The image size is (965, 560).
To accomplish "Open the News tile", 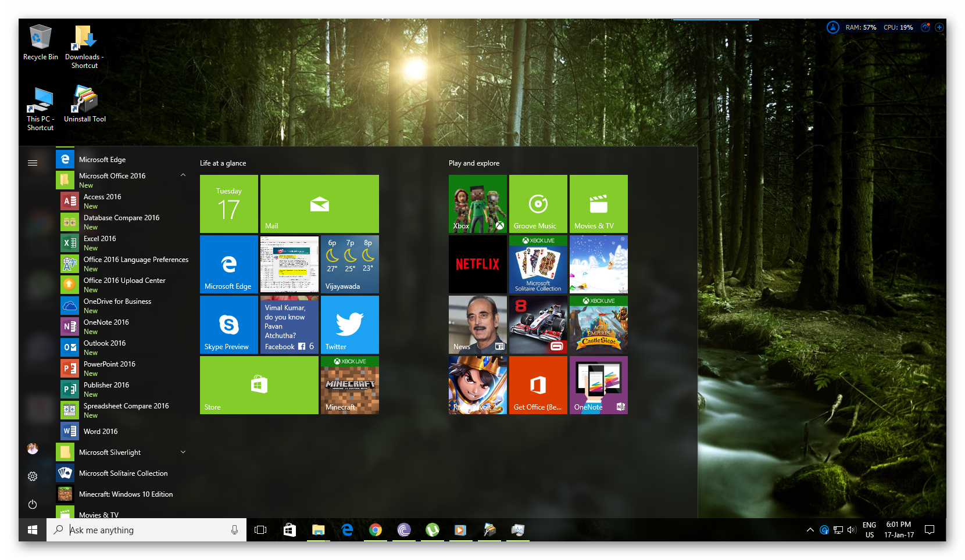I will click(478, 325).
